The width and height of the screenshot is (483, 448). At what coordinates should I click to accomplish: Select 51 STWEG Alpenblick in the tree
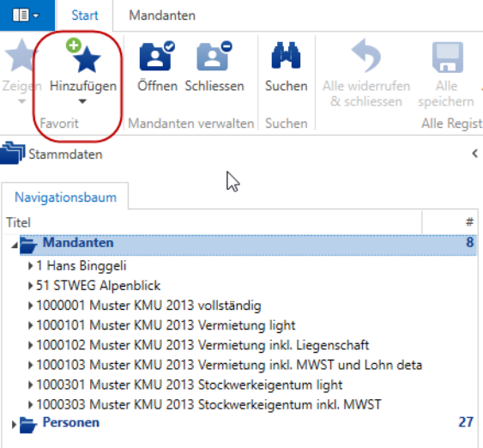point(99,285)
